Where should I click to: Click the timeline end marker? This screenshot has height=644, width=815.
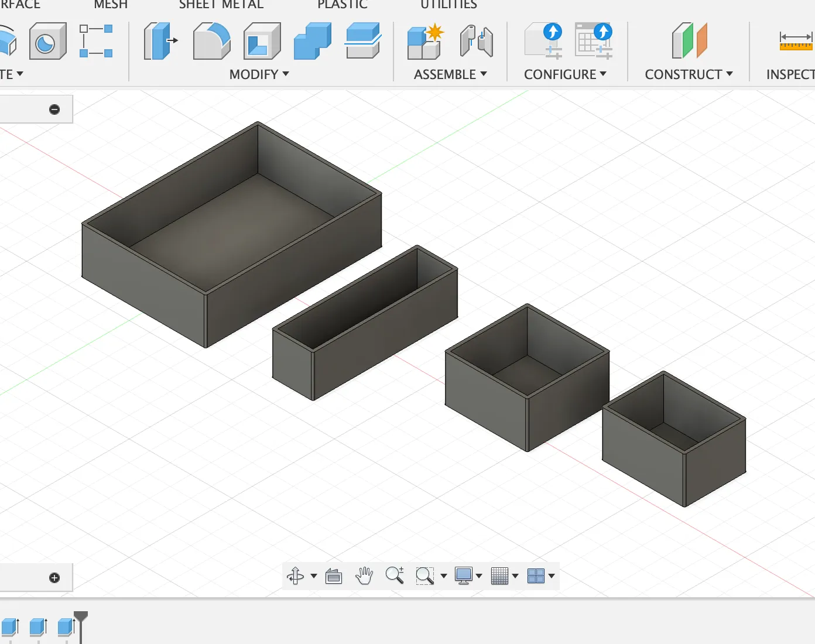click(x=81, y=626)
